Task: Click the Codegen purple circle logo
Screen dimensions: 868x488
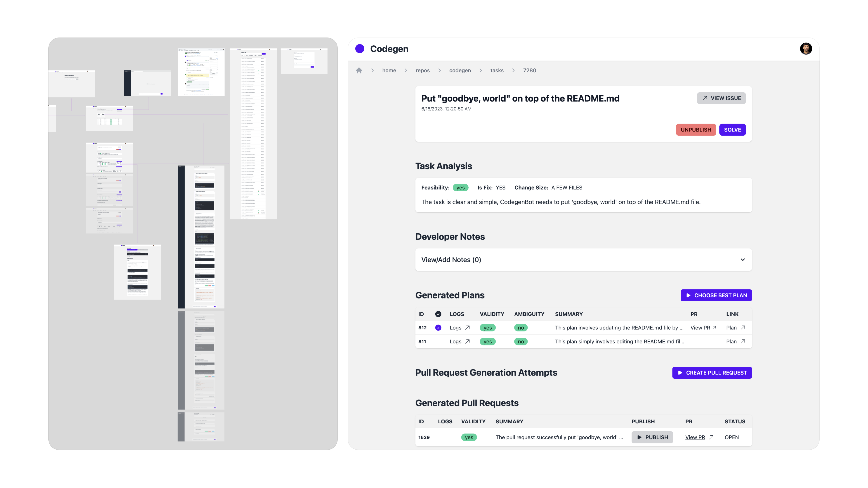Action: (x=360, y=49)
